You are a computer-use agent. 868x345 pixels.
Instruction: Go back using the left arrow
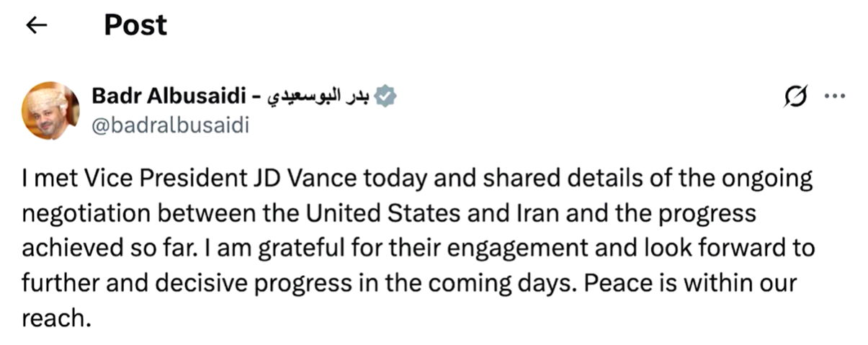click(x=36, y=25)
